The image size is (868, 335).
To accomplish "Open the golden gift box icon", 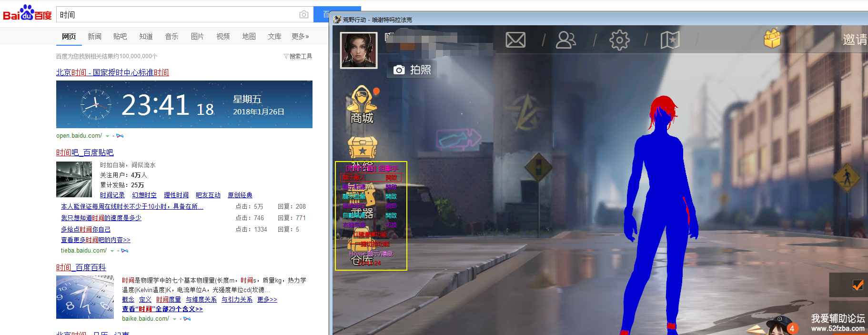I will 772,38.
